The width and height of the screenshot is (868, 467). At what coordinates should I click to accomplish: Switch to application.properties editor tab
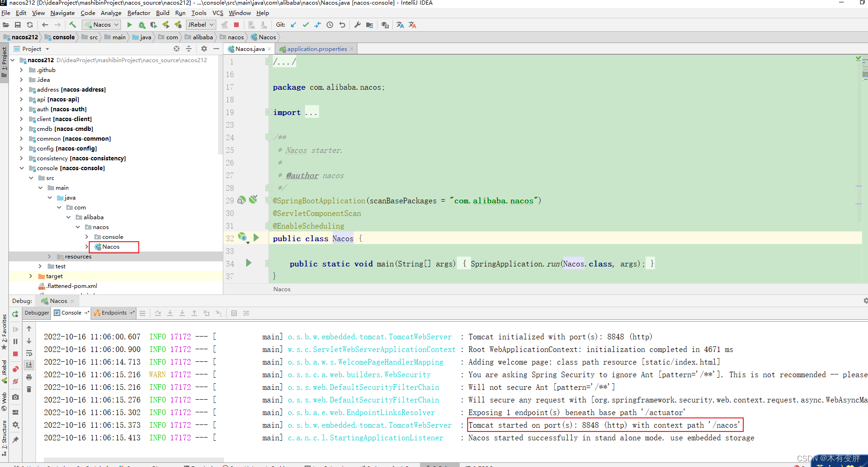[x=317, y=49]
